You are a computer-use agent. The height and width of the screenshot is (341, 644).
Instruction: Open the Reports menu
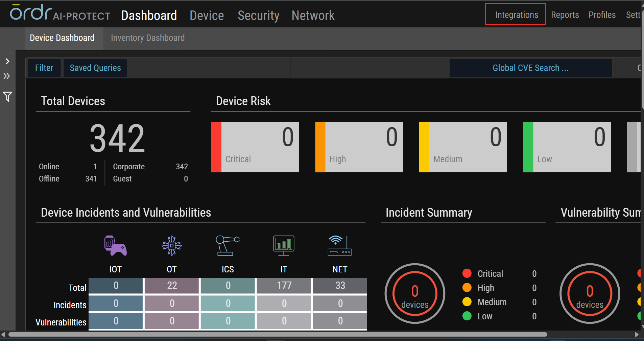click(x=565, y=15)
